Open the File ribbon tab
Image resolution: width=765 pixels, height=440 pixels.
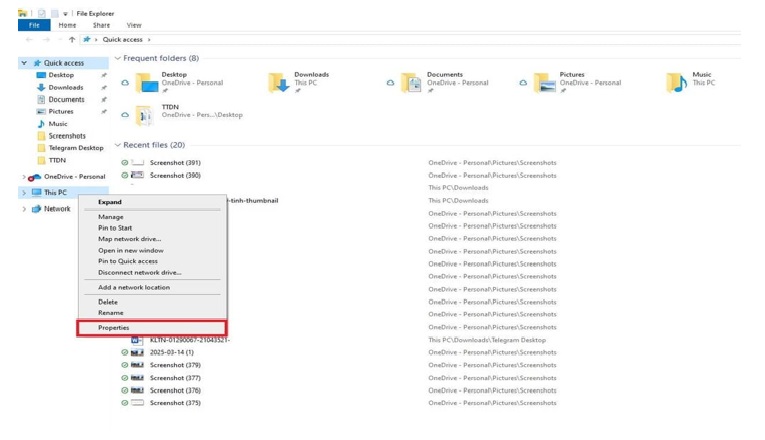click(33, 25)
